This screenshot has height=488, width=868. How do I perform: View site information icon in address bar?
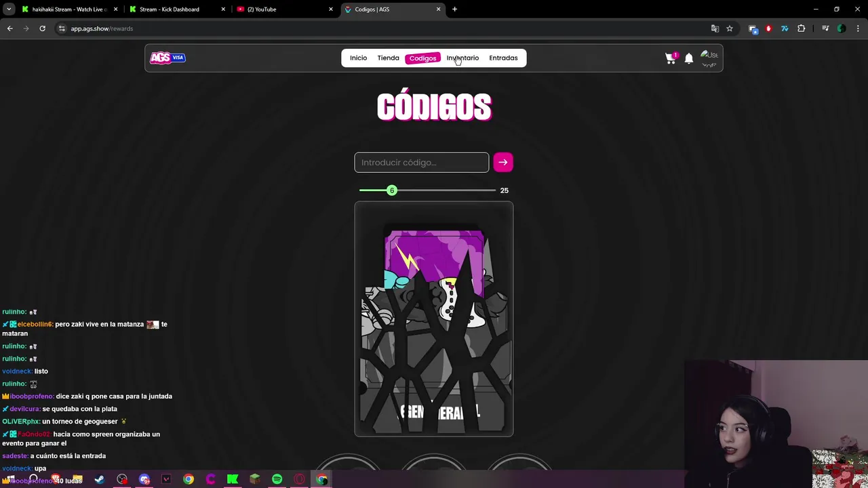point(62,28)
